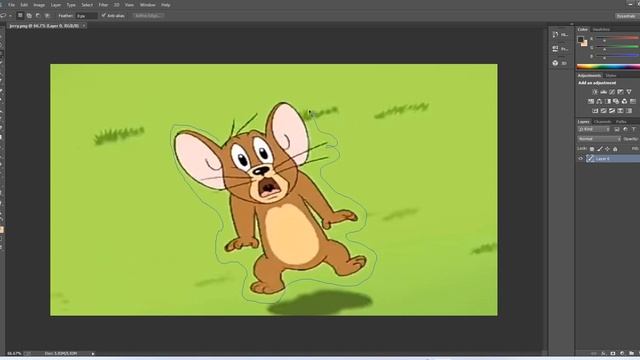Open the Layers panel Opacity control

[x=631, y=139]
